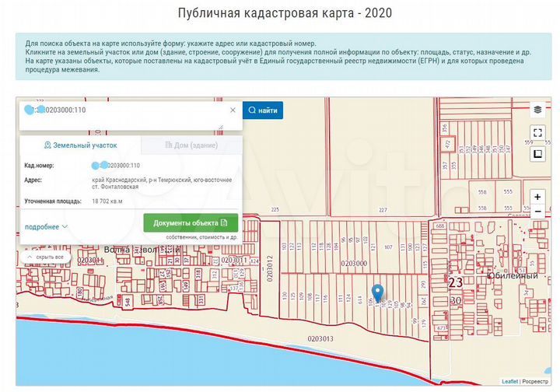Open the Росреестр attribution link
Screen dimensions: 560x392
[x=535, y=381]
